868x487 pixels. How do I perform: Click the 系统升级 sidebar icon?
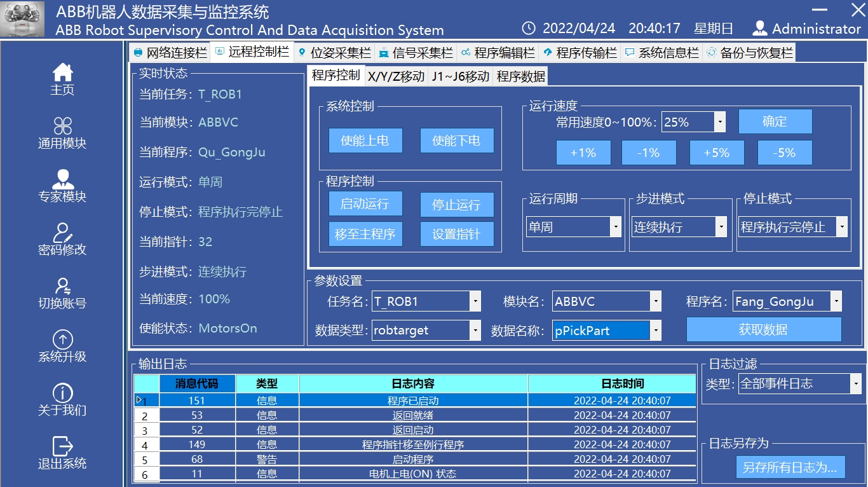click(62, 340)
